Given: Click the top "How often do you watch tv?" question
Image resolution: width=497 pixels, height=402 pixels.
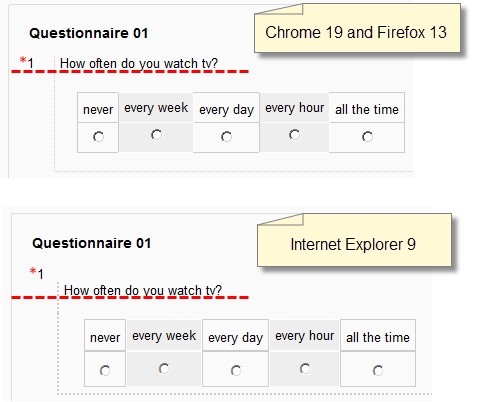Looking at the screenshot, I should 139,63.
